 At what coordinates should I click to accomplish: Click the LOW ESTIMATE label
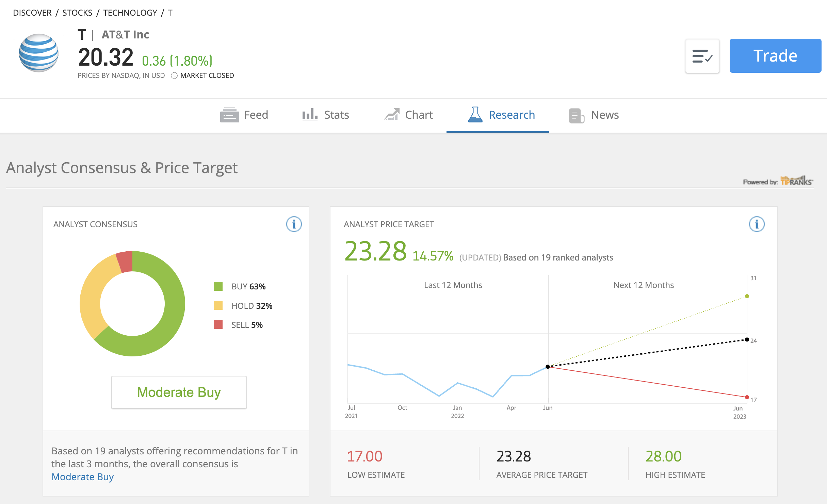376,475
